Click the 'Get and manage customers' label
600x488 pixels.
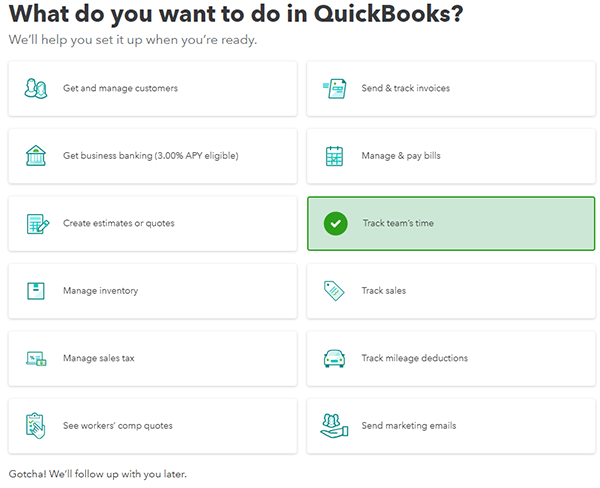point(120,88)
